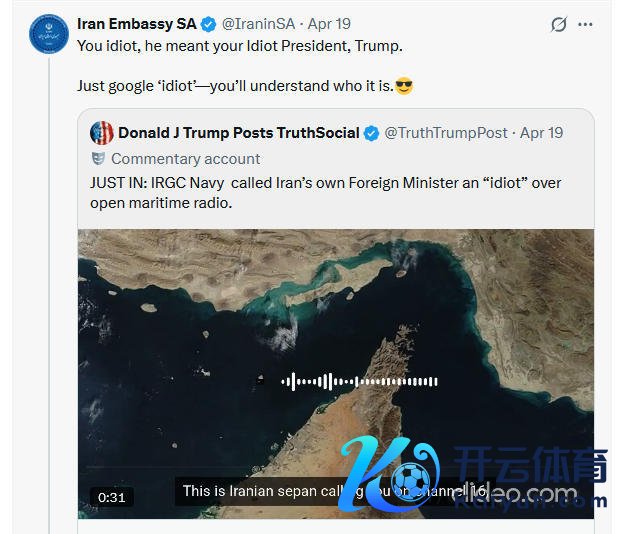This screenshot has width=623, height=534.
Task: Click the audio waveform in the video
Action: point(360,381)
